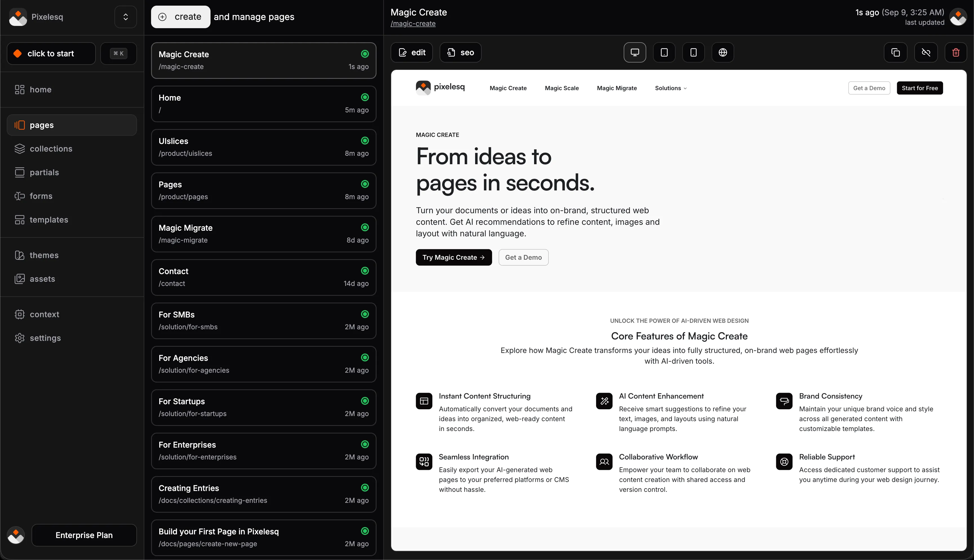Open context in the sidebar
974x560 pixels.
[x=72, y=315]
